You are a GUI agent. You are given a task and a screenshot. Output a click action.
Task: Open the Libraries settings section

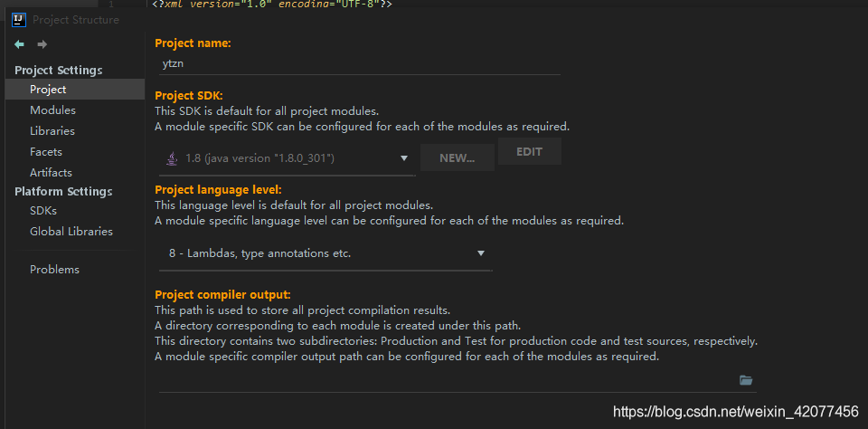[x=52, y=131]
